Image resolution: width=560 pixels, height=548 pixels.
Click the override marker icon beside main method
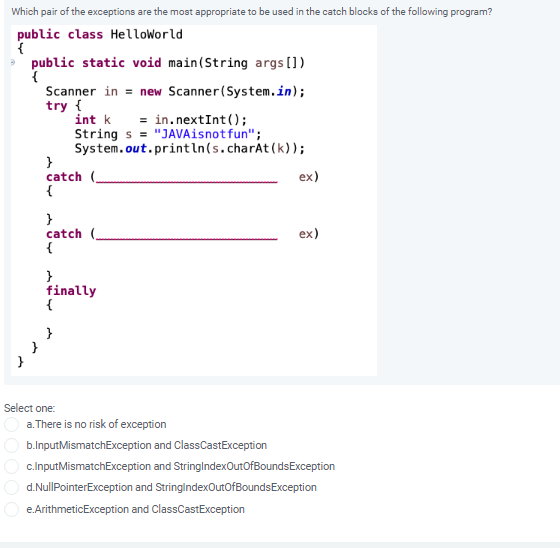[13, 63]
